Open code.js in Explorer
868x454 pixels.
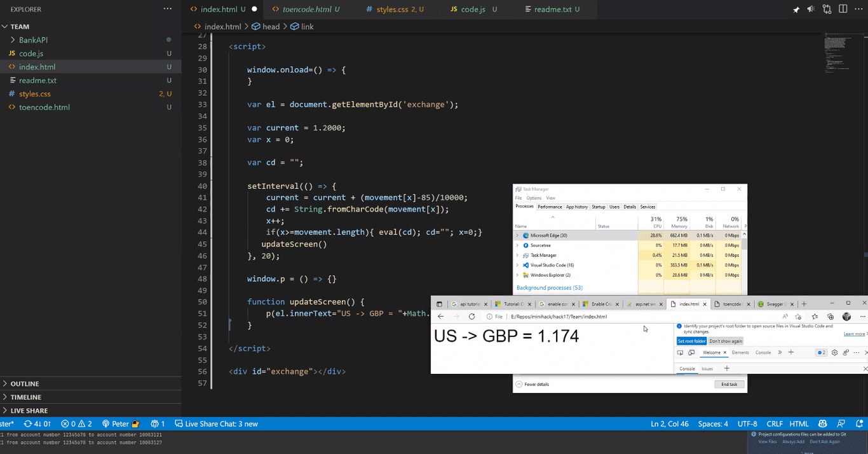[90, 53]
